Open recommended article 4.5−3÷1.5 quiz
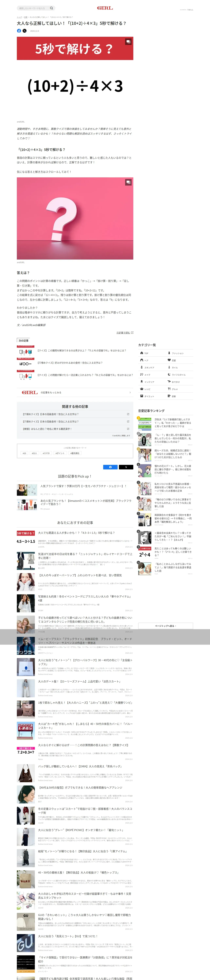The image size is (210, 980). (75, 540)
